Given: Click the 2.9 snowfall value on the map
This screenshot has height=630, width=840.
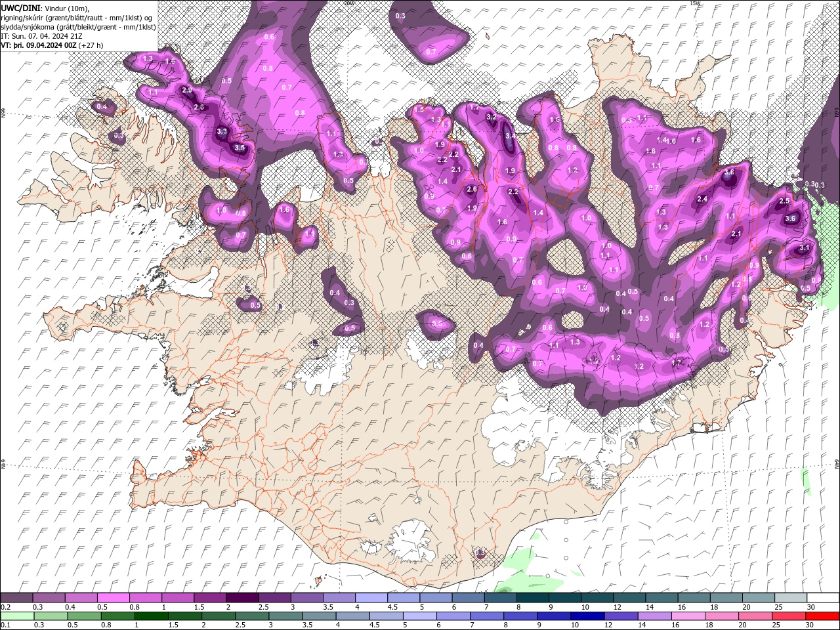Looking at the screenshot, I should pyautogui.click(x=187, y=91).
